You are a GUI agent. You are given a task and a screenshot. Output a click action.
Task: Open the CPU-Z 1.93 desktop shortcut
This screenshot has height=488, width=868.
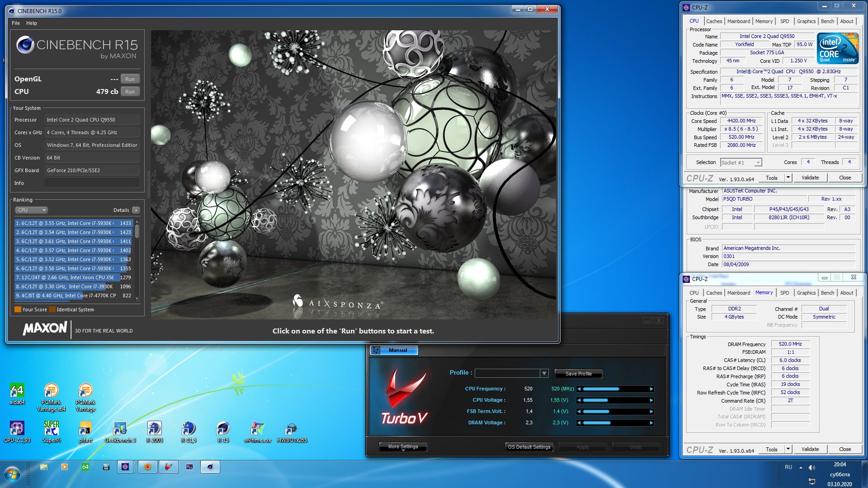pos(17,432)
